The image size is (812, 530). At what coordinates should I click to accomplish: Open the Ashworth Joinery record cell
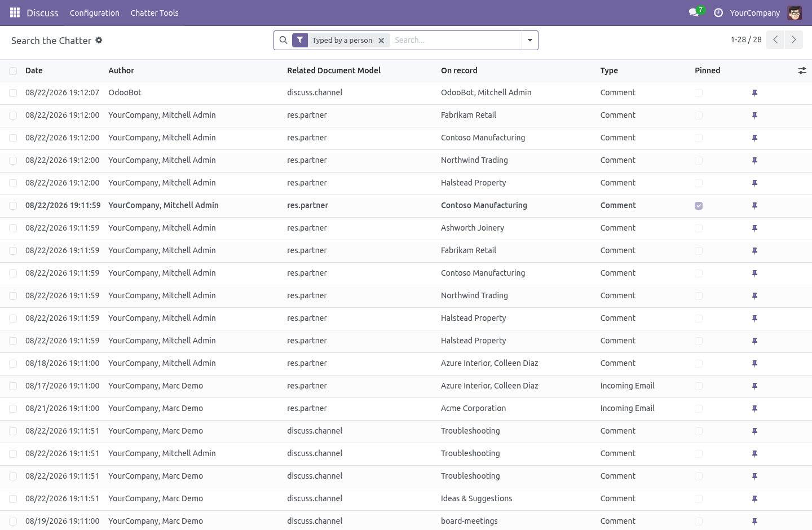tap(473, 228)
